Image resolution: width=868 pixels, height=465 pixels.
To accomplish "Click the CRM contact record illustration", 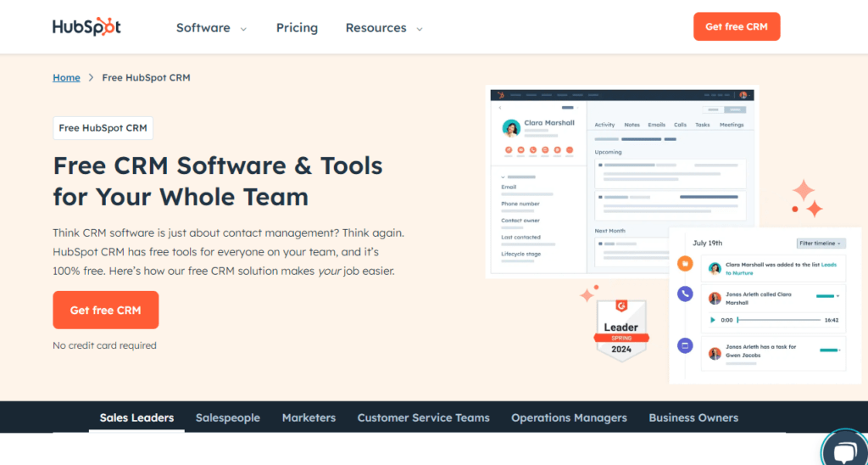I will coord(622,182).
